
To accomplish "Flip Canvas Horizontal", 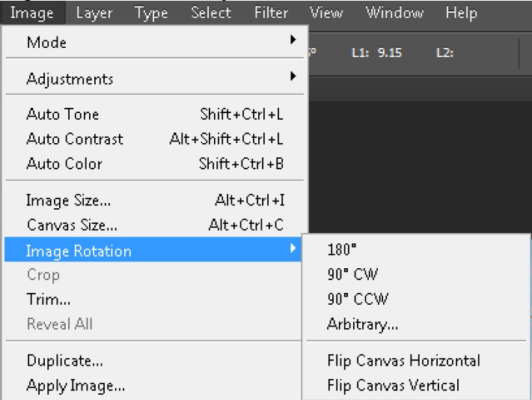I will coord(403,361).
